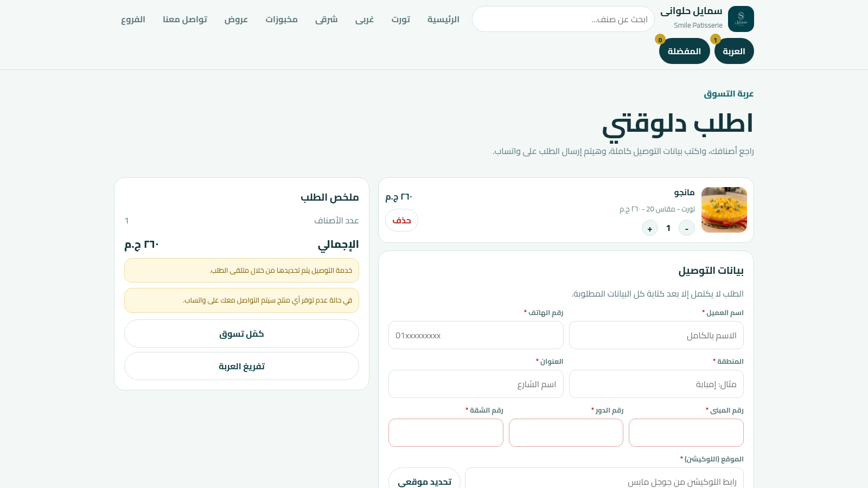Increase mango cake quantity with plus button

pyautogui.click(x=650, y=228)
